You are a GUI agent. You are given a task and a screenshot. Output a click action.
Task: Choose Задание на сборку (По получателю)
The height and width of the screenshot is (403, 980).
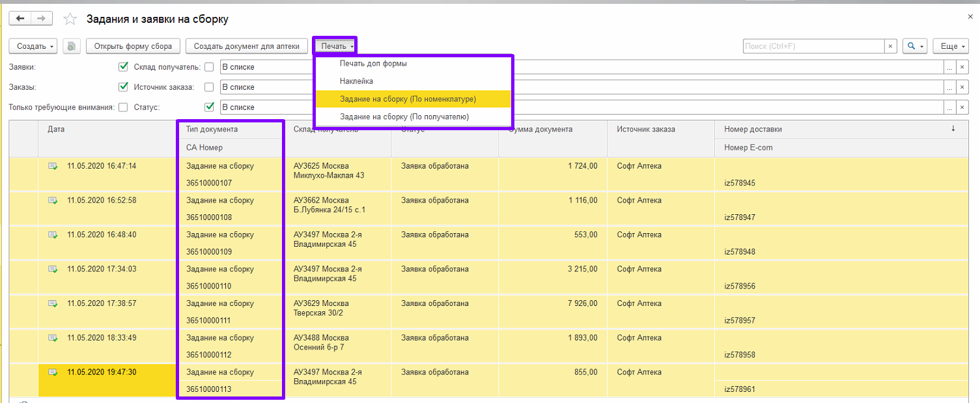[404, 117]
